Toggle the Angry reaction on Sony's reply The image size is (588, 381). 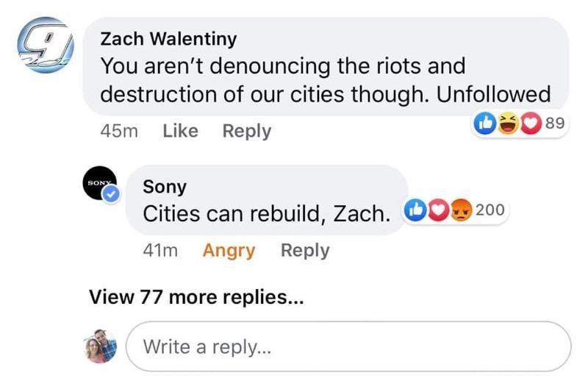click(x=229, y=250)
